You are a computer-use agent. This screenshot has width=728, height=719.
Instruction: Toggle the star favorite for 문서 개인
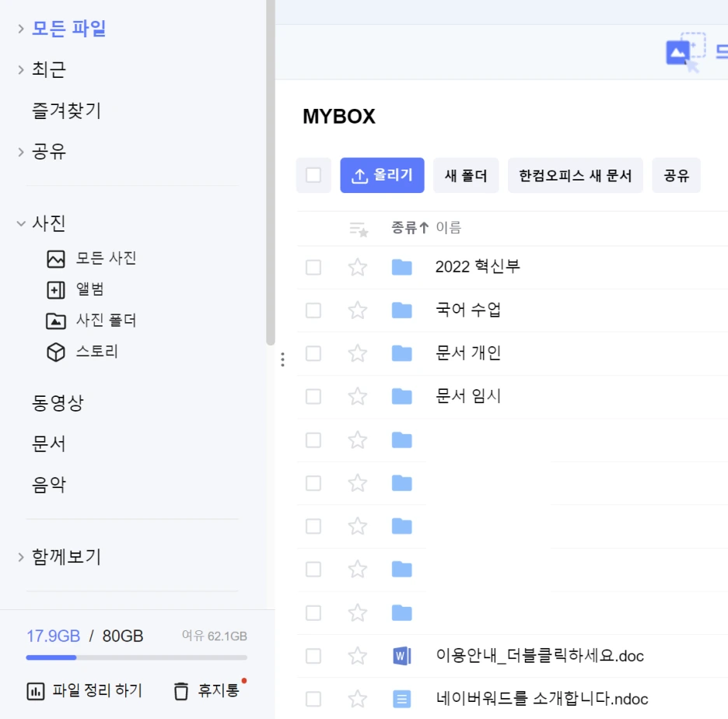(x=357, y=352)
